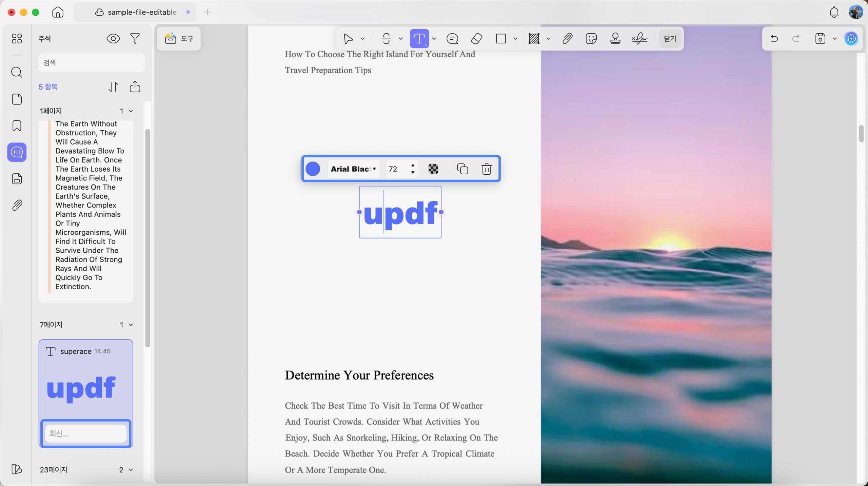868x486 pixels.
Task: Select the comments panel icon in the sidebar
Action: [x=17, y=152]
